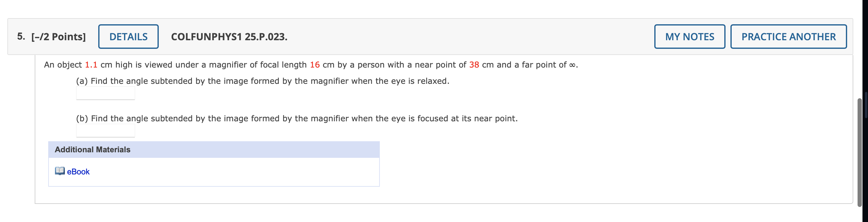Screen dimensions: 868x222
Task: Click part (b) prompt text
Action: point(297,118)
